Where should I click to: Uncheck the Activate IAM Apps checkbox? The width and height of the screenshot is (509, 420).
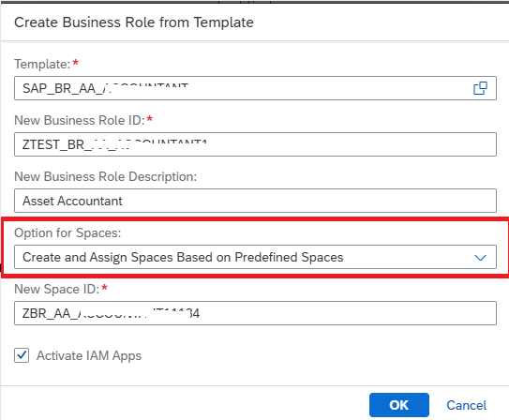pos(22,355)
